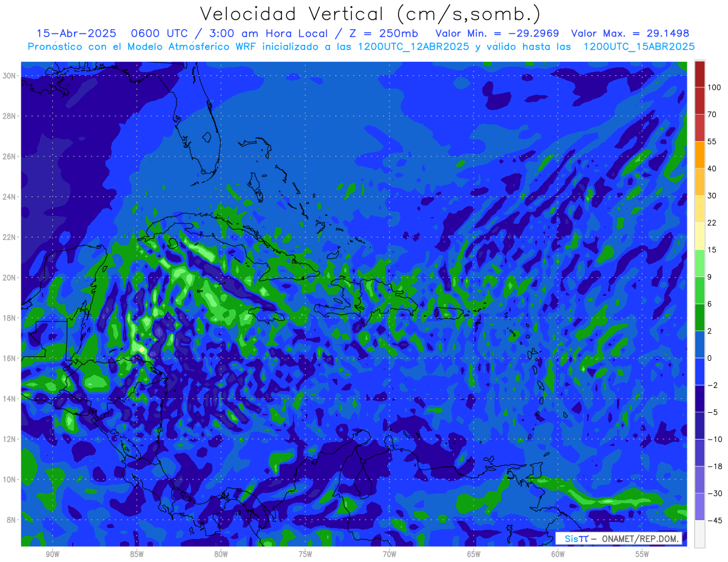Click the white colorbar segment below -45
The height and width of the screenshot is (562, 728).
(699, 534)
